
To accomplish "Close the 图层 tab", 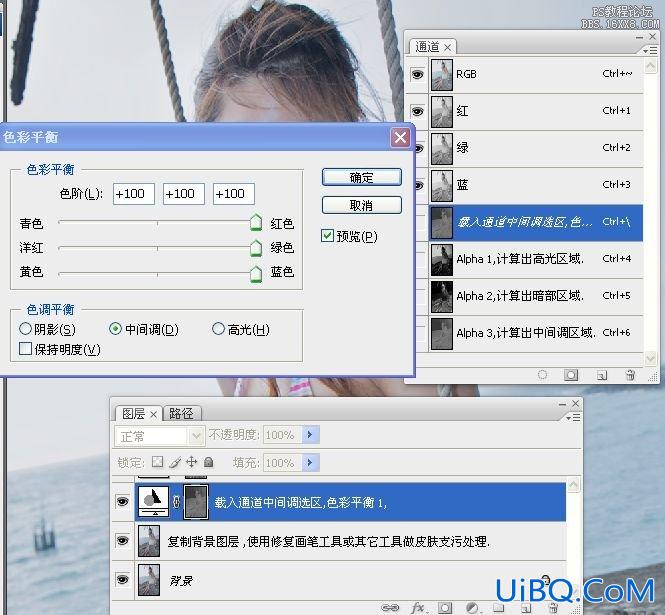I will click(x=154, y=414).
